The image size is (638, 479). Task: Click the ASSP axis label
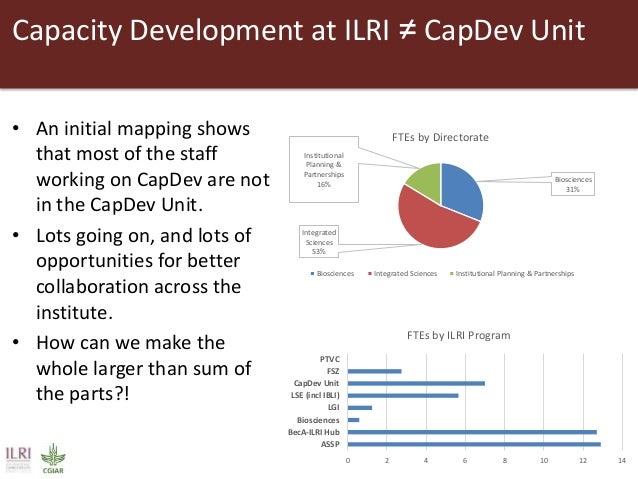(x=330, y=444)
